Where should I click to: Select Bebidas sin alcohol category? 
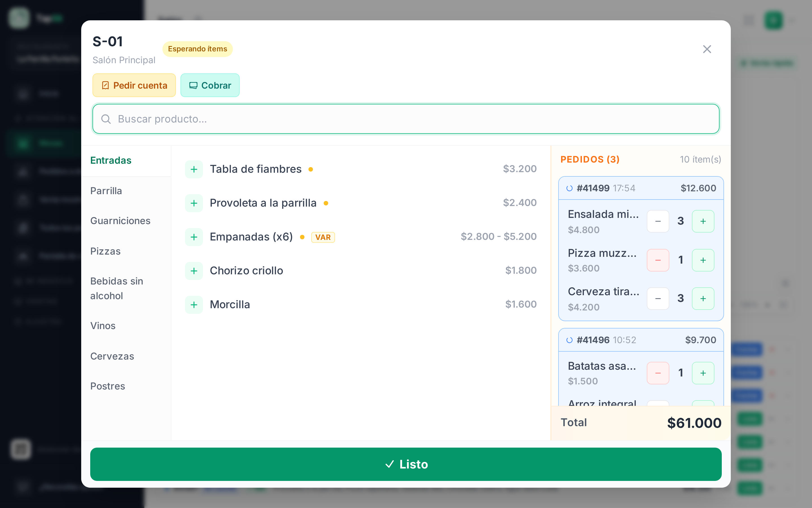(126, 289)
